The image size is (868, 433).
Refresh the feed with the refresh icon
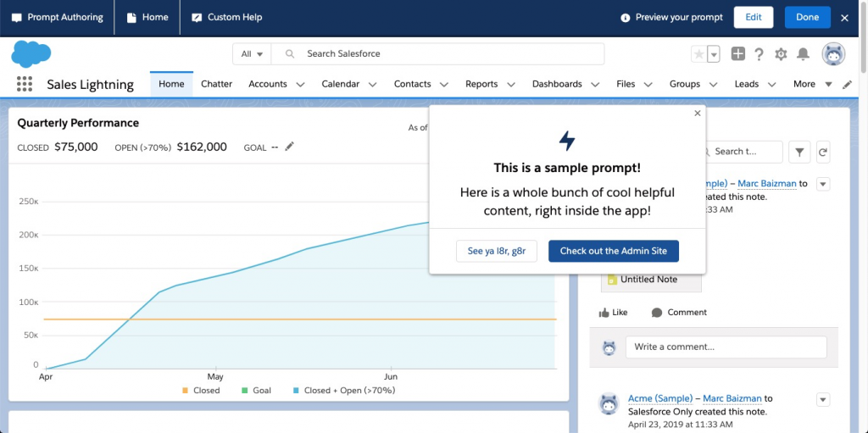coord(822,152)
